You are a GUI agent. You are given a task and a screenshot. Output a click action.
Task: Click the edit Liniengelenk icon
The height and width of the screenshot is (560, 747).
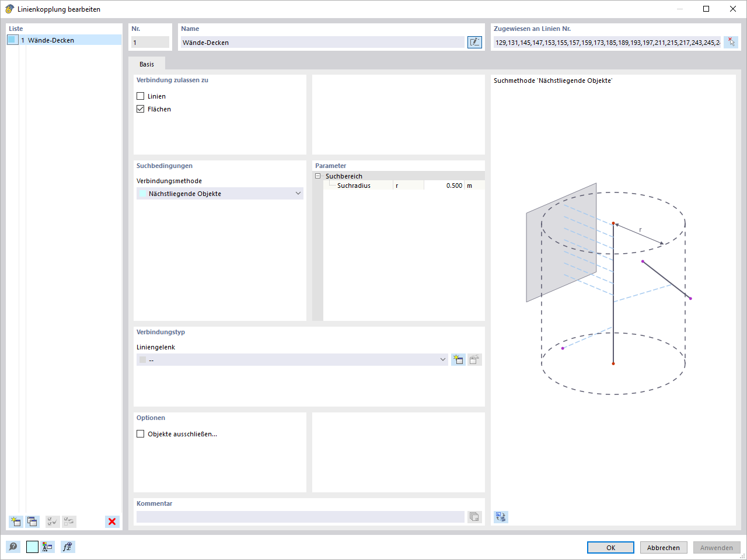[x=474, y=359]
